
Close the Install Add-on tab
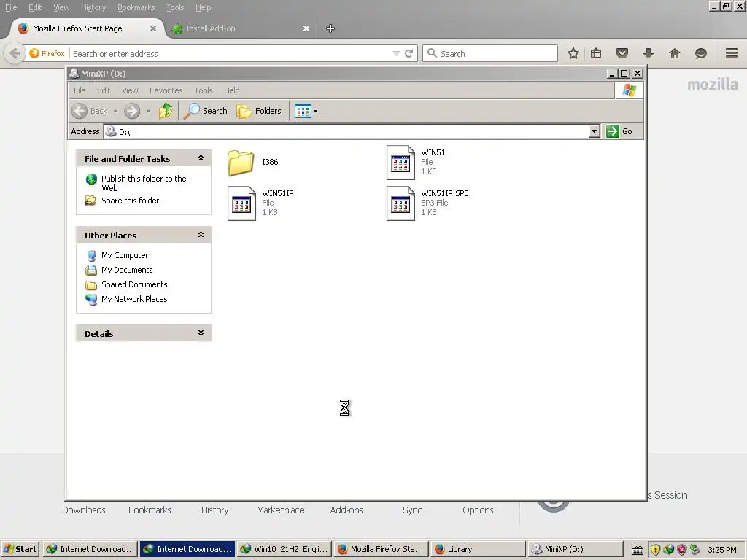point(306,28)
